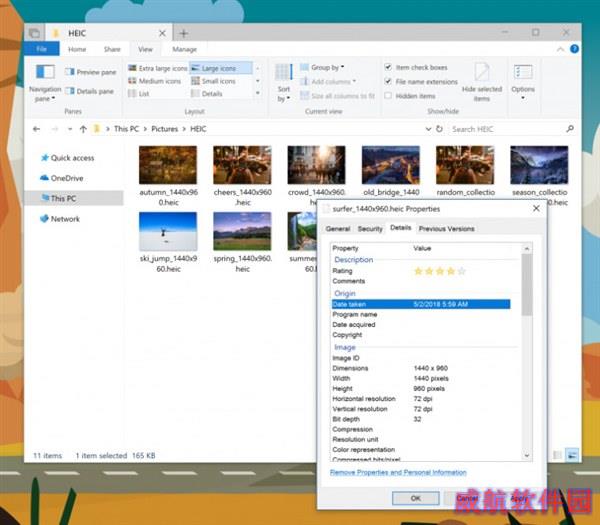
Task: Click the properties list scrollbar thumb
Action: pyautogui.click(x=527, y=284)
